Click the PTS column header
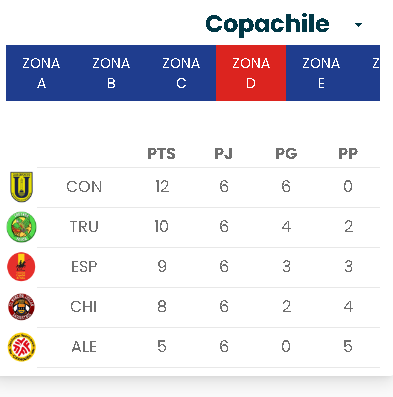 (161, 154)
